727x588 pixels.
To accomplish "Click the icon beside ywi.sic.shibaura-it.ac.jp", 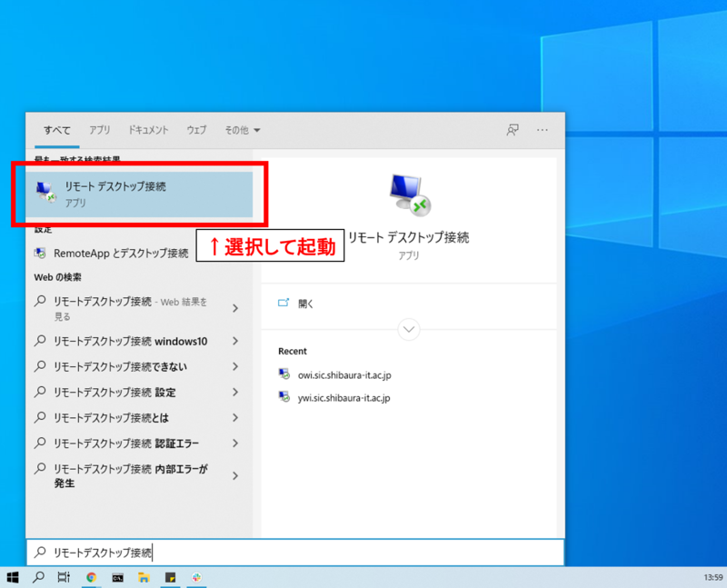I will tap(284, 397).
